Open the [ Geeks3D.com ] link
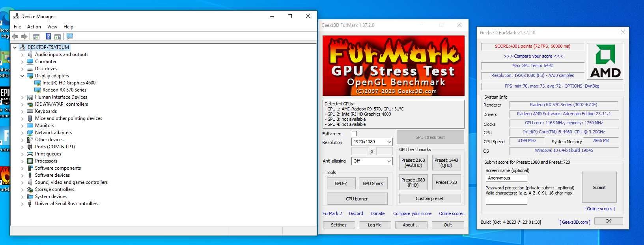The height and width of the screenshot is (245, 644). (x=575, y=222)
